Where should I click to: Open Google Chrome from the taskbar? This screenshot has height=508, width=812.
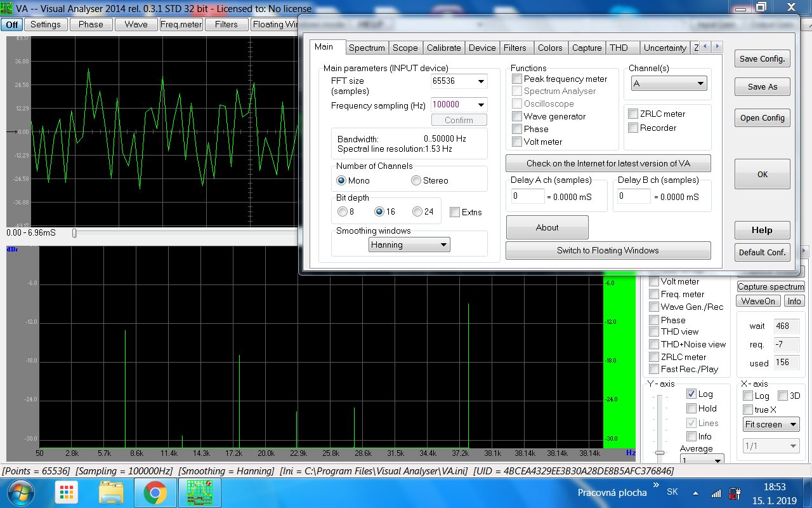[155, 492]
